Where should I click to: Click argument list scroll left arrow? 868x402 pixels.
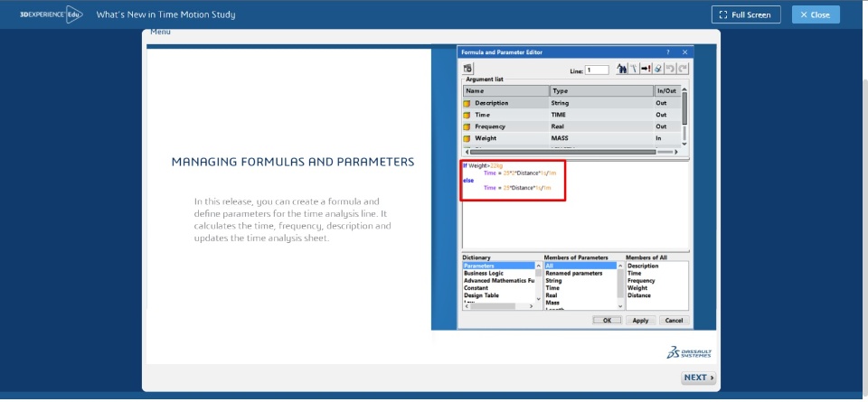(467, 152)
